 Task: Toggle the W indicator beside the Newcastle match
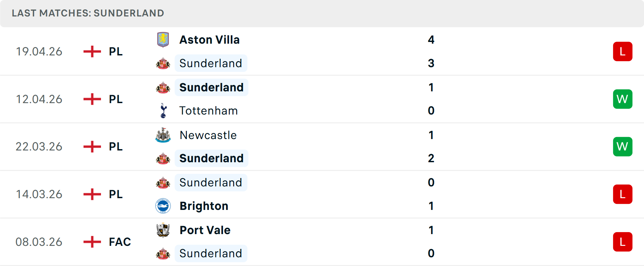(623, 146)
